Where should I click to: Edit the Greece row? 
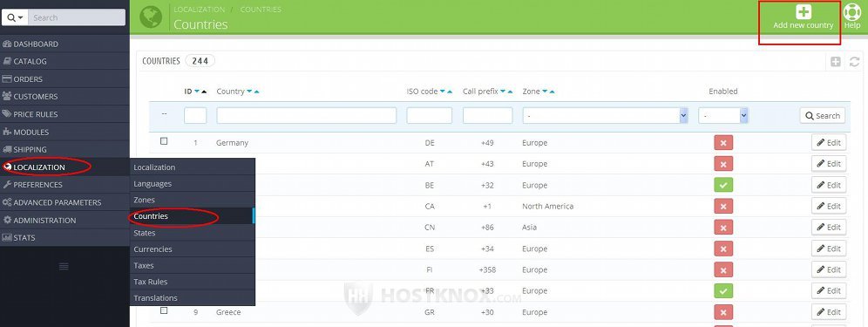tap(829, 312)
